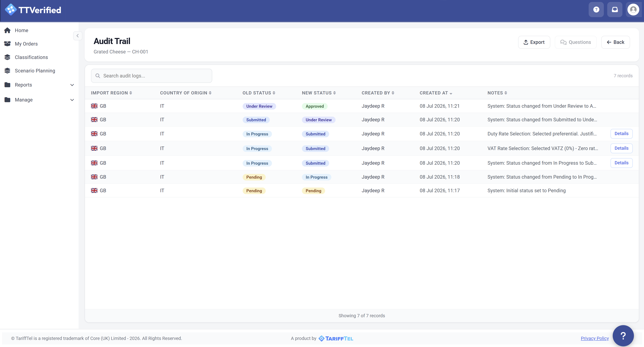Screen dimensions: 644x347
Task: View Details for VAT Rate Selection row
Action: point(621,148)
